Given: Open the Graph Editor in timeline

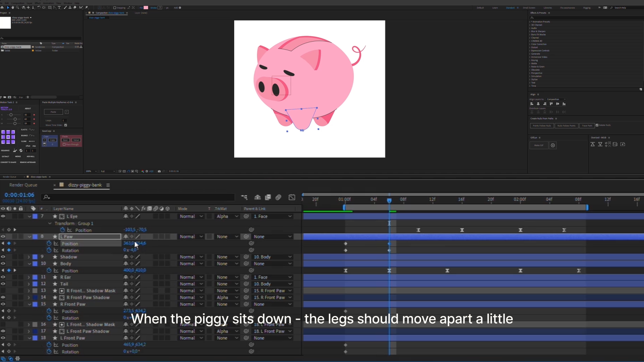Looking at the screenshot, I should (x=292, y=197).
